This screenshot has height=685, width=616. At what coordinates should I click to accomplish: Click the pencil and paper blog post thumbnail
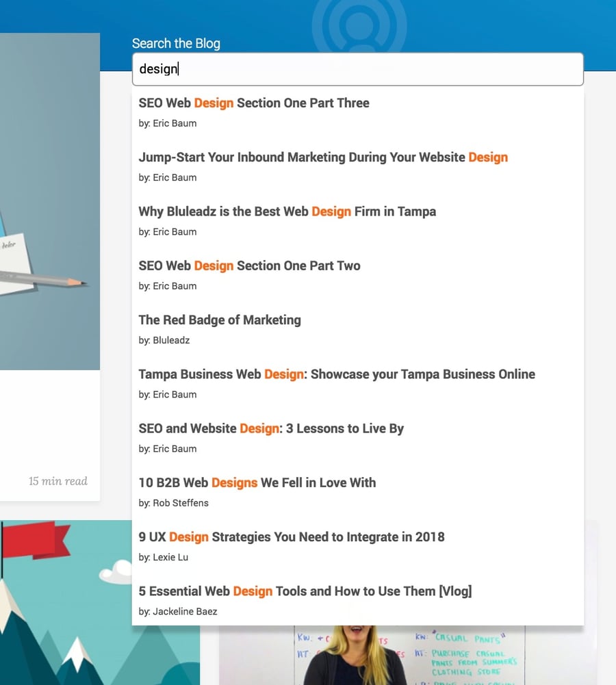coord(50,205)
